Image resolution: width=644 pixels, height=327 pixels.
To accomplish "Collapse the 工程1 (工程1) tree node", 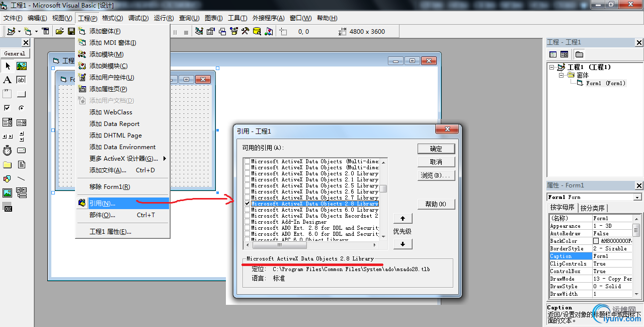I will 552,67.
